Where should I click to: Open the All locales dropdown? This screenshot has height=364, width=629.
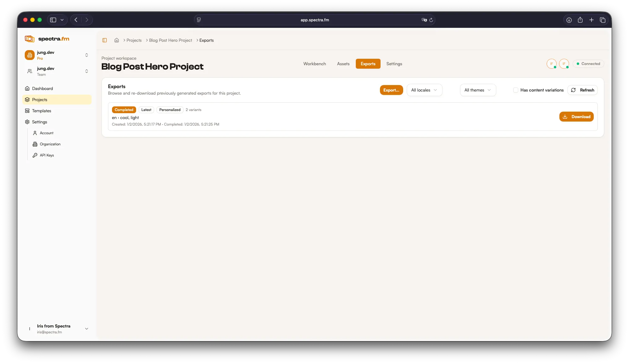coord(424,90)
